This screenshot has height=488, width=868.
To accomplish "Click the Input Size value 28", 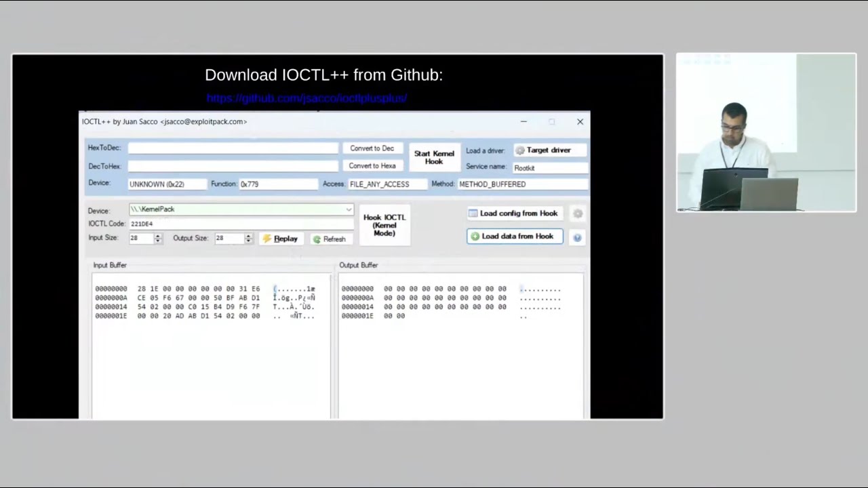I will pos(141,238).
